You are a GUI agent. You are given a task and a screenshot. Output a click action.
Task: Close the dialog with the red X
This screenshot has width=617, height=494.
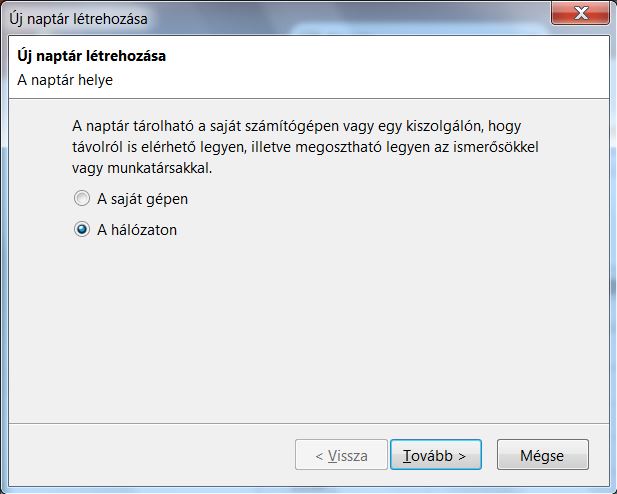coord(581,14)
